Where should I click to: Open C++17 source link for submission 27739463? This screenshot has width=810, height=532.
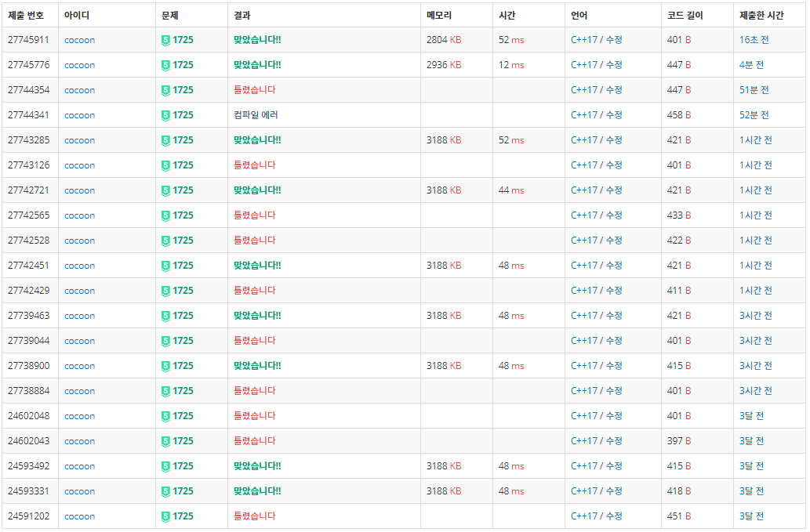click(x=583, y=315)
